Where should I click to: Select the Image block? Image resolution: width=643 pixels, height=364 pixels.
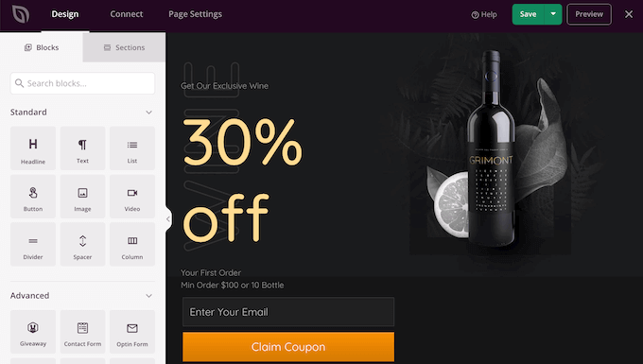pos(82,197)
